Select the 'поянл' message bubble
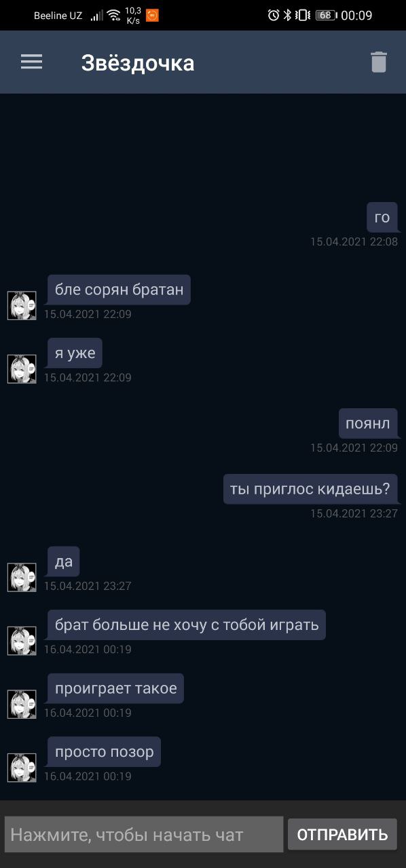The image size is (406, 868). [368, 424]
